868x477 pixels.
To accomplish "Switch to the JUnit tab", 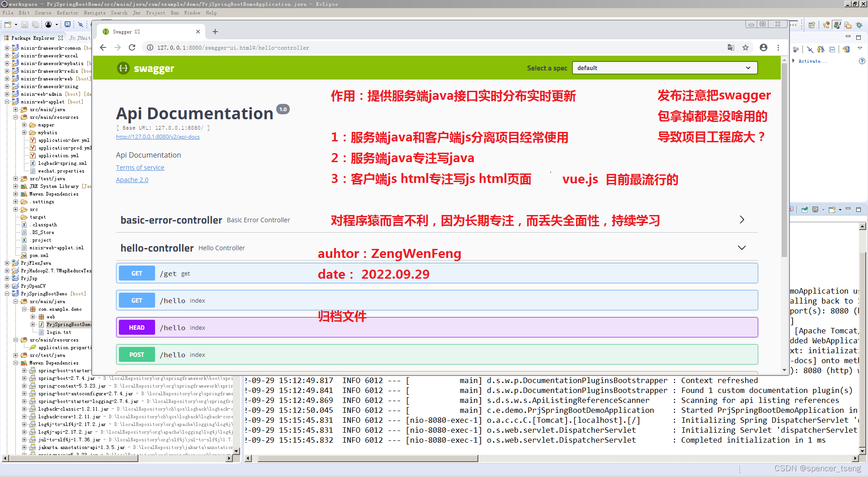I will click(x=80, y=37).
